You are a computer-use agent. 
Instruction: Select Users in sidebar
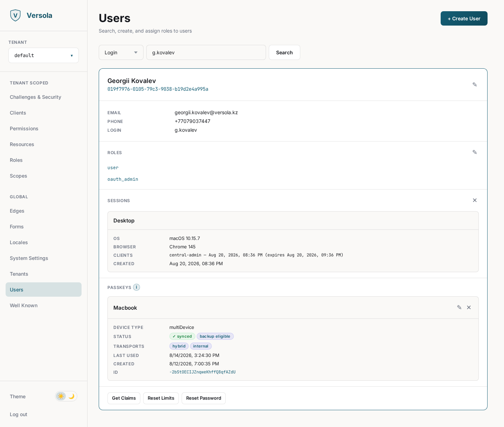tap(43, 290)
